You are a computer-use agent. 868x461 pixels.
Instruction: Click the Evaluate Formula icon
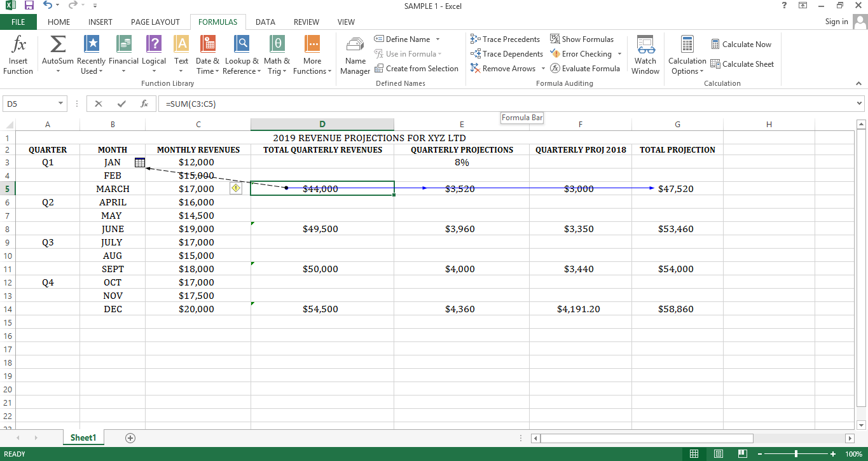[585, 68]
